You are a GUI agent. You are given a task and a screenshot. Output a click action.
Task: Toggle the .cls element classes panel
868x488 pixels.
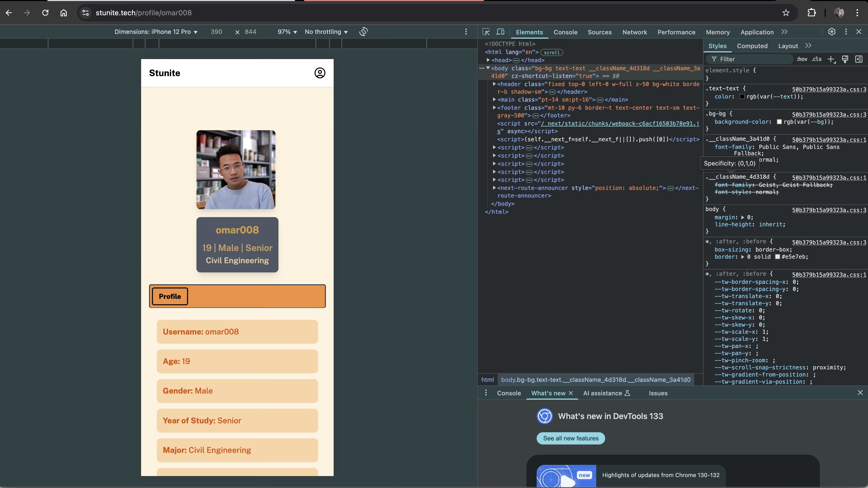817,59
